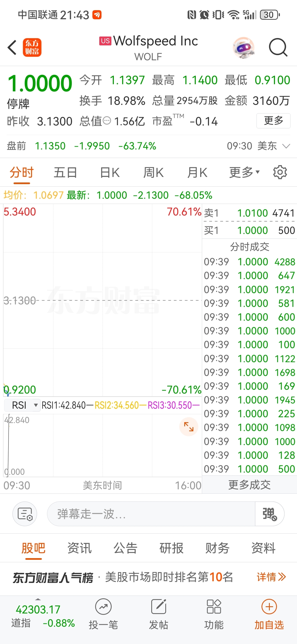
Task: Open the robot assistant avatar
Action: pyautogui.click(x=244, y=48)
